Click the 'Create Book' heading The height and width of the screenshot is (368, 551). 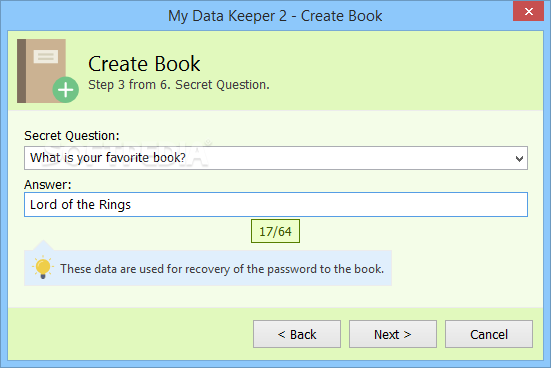[x=144, y=64]
